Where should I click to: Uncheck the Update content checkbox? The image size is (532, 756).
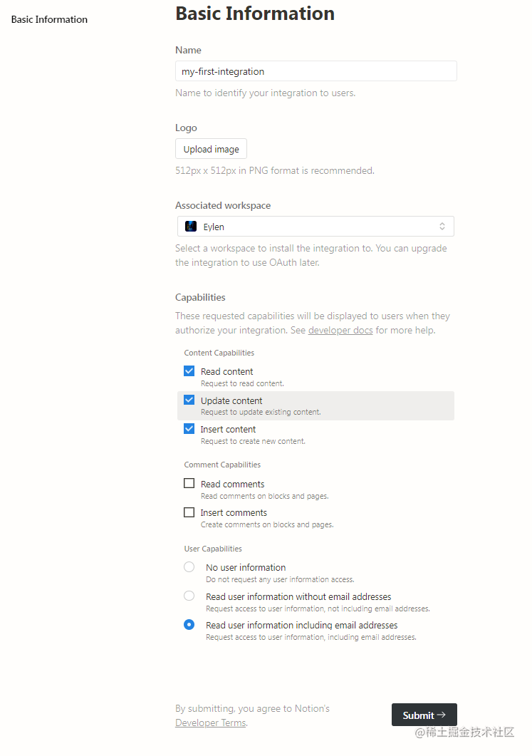pos(189,400)
